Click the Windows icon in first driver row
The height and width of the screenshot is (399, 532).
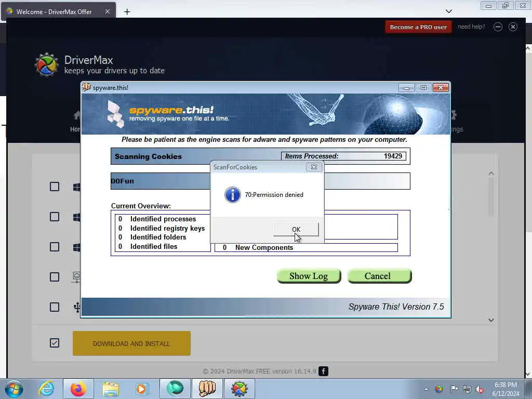77,187
